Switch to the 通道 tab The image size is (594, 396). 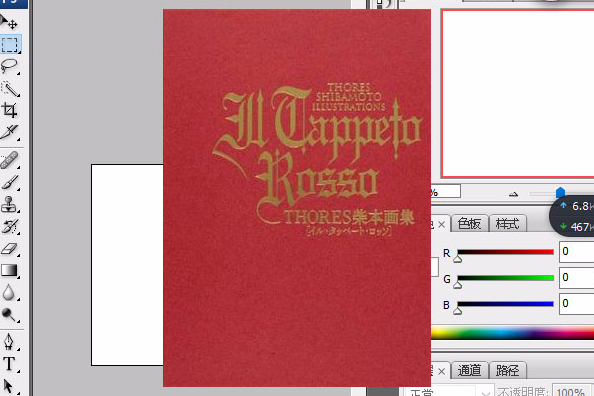469,370
